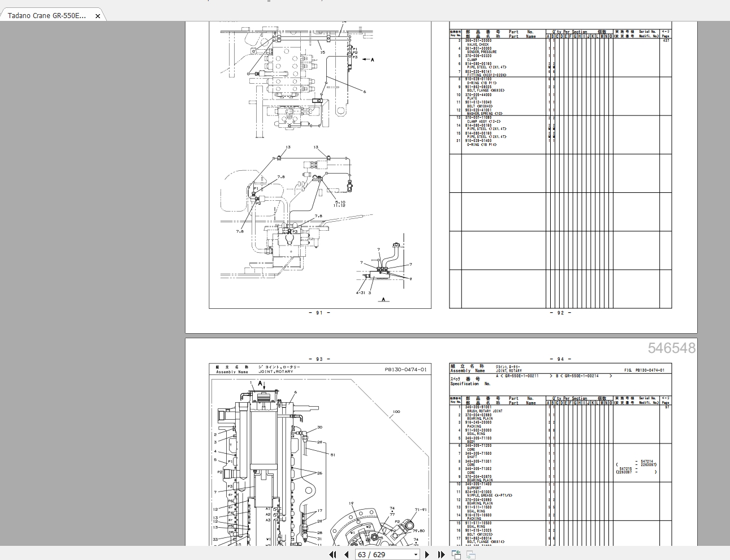Click 'BOLT, FLANGE <M8X14>' part entry

point(486,542)
